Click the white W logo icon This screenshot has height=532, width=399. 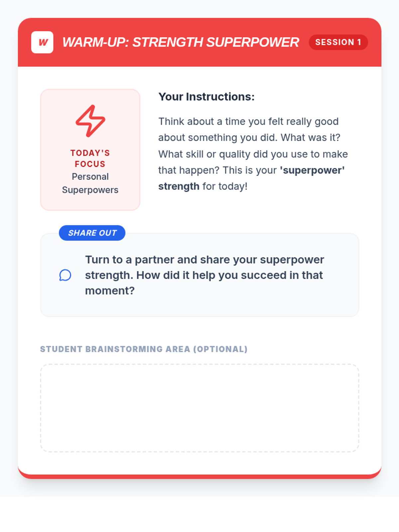coord(42,42)
